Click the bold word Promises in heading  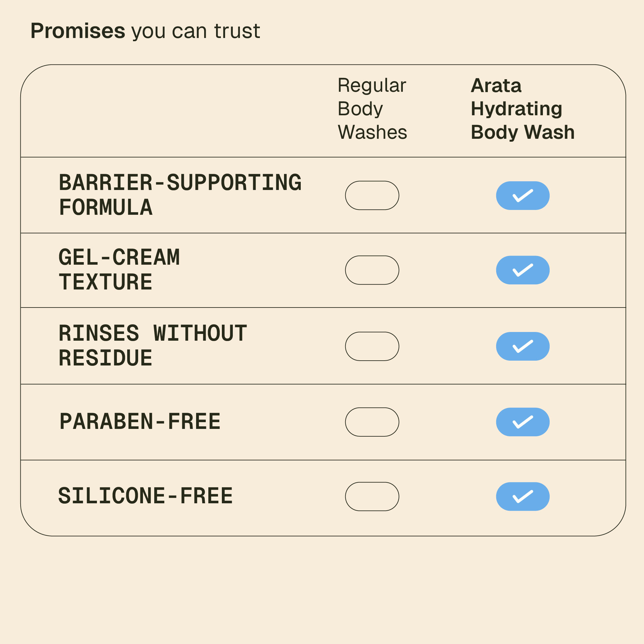point(78,31)
